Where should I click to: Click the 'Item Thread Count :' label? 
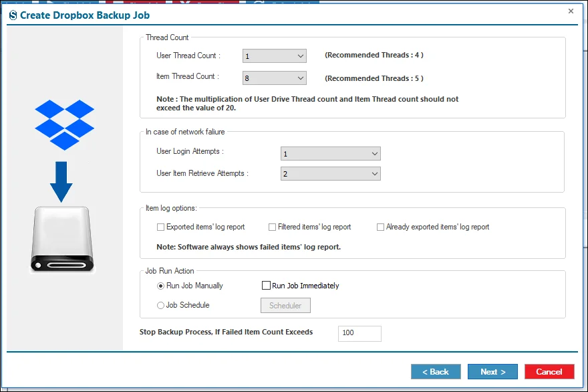pos(188,76)
